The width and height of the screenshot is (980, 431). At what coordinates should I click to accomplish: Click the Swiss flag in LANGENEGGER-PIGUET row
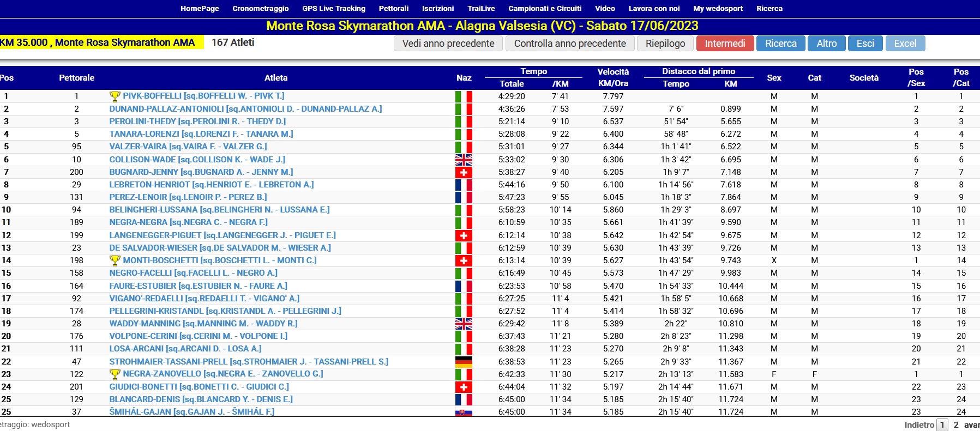(464, 235)
